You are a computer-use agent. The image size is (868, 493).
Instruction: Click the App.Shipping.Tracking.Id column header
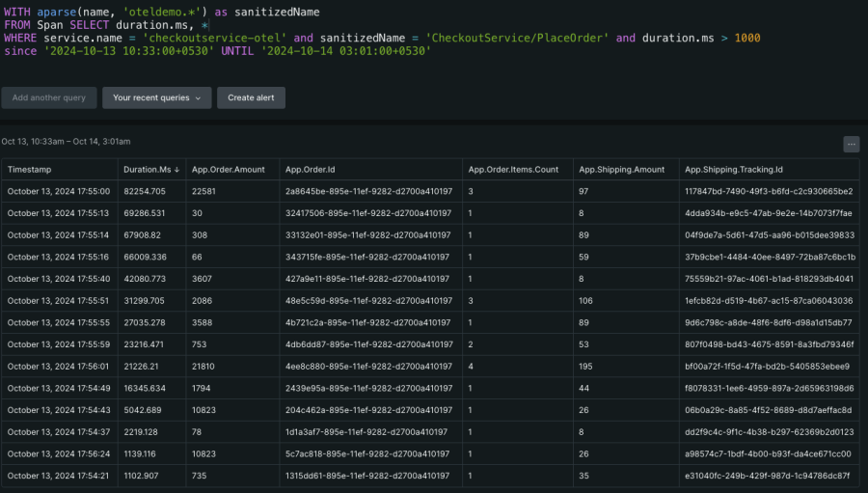click(x=733, y=170)
